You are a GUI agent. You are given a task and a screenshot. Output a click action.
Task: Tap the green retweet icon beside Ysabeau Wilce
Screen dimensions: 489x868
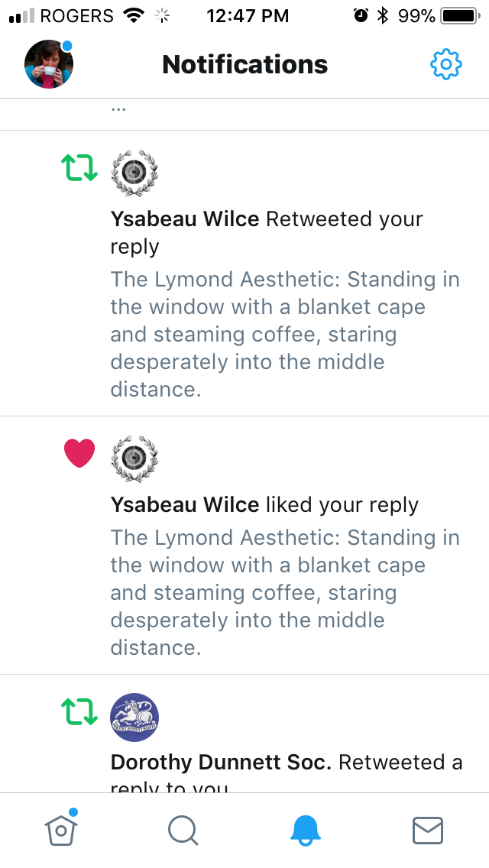tap(79, 168)
